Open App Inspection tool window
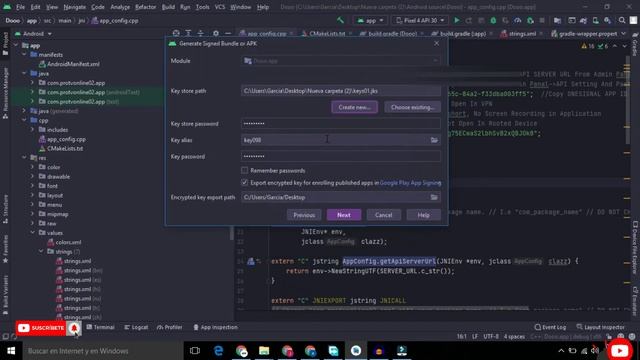 [x=215, y=327]
